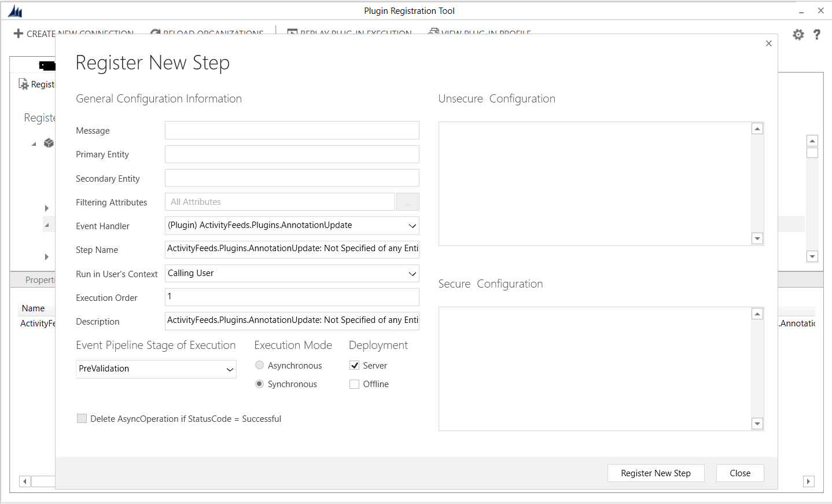Select the Asynchronous execution mode radio button
Screen dimensions: 832x504
pos(259,365)
